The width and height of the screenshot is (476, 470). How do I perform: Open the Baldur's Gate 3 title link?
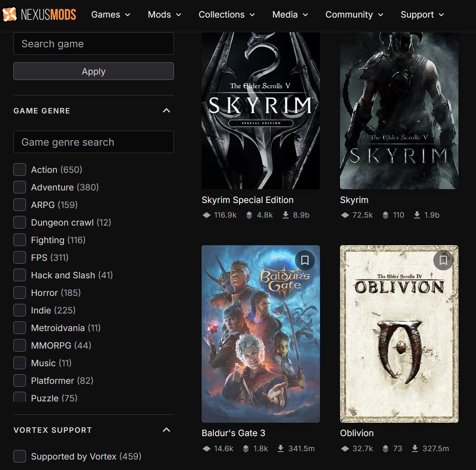point(233,433)
